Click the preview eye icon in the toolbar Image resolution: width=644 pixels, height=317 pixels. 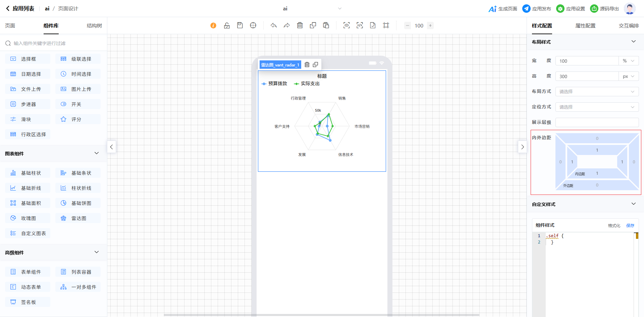pos(346,25)
